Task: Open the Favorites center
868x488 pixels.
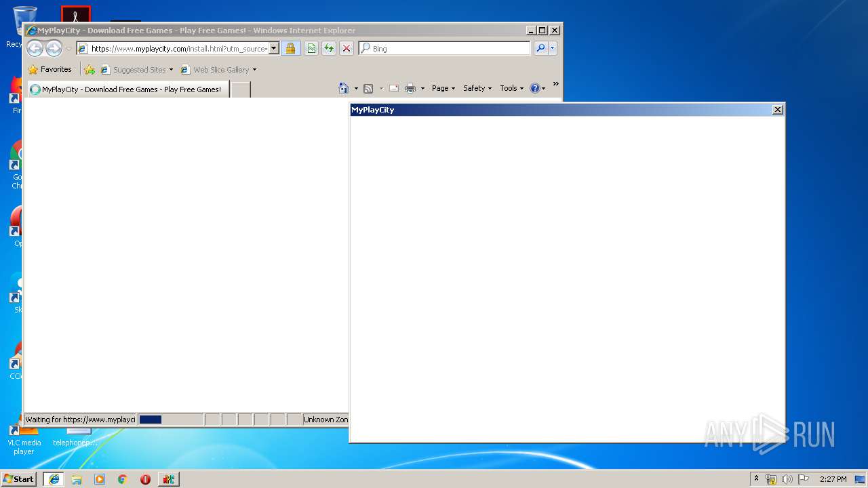Action: (x=50, y=69)
